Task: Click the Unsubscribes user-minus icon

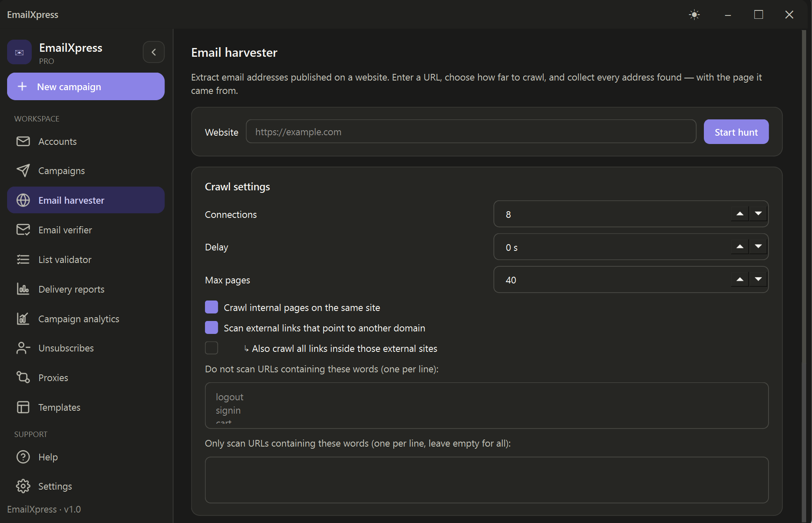Action: pyautogui.click(x=23, y=348)
